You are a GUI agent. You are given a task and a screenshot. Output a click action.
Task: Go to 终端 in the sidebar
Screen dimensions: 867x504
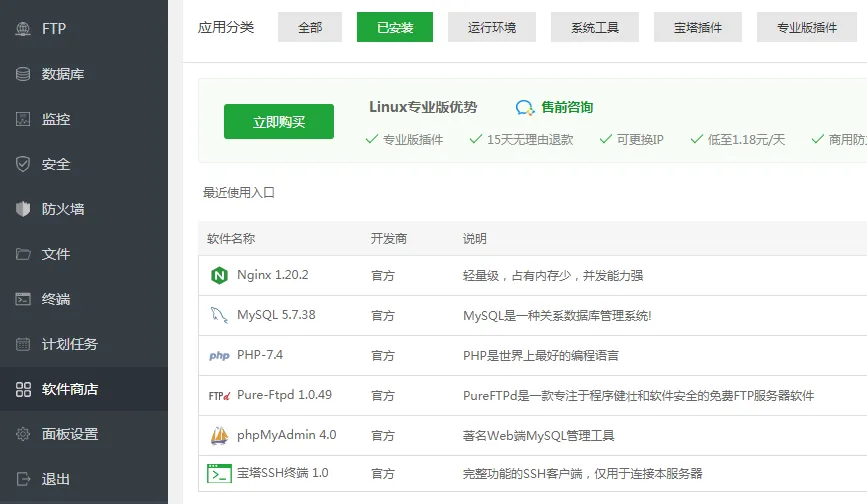pyautogui.click(x=56, y=299)
